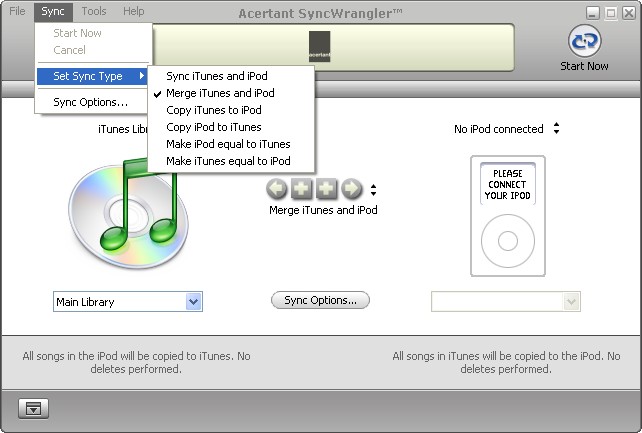
Task: Click the sync type stepper beside arrows
Action: (x=373, y=190)
